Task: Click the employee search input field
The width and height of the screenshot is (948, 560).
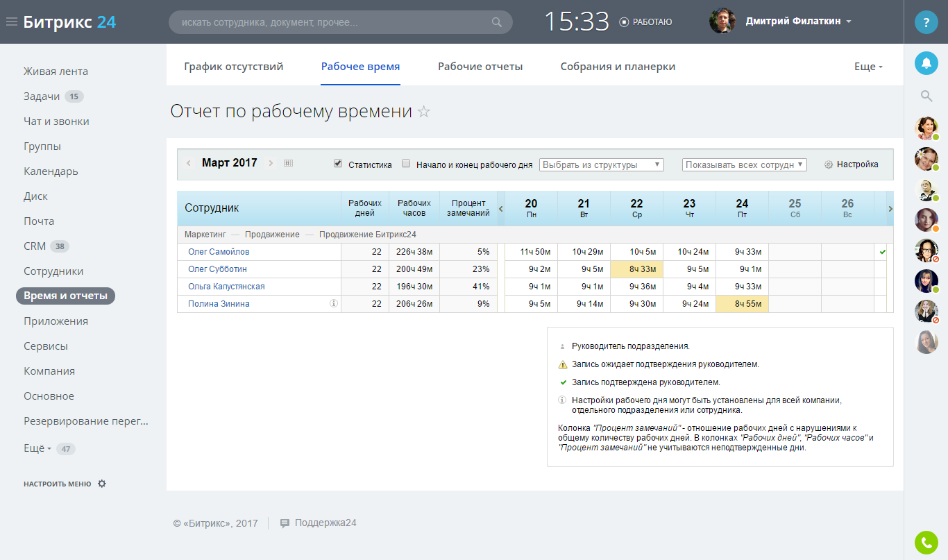Action: (x=341, y=22)
